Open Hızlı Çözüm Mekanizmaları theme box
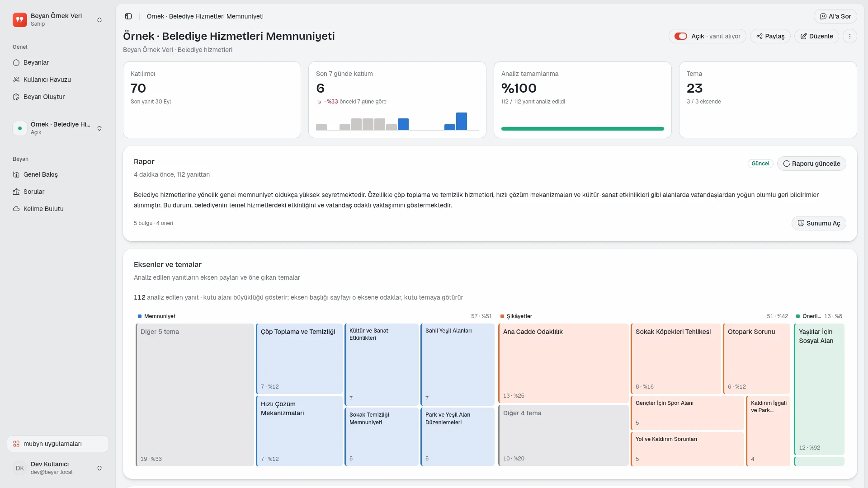The width and height of the screenshot is (868, 488). coord(299,431)
